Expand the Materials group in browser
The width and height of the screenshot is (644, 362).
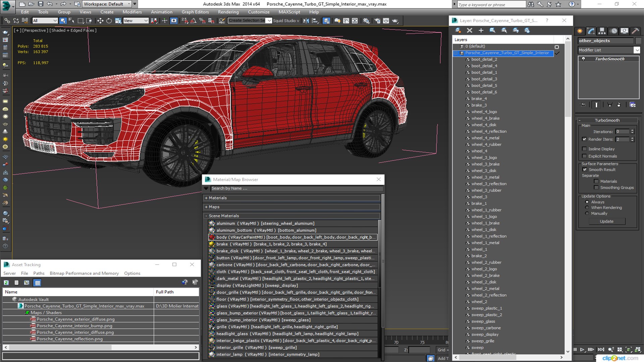click(x=206, y=198)
